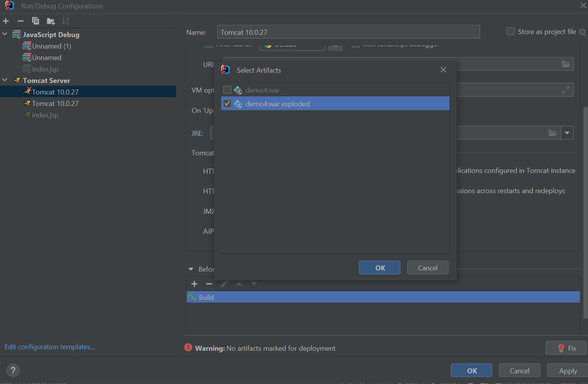The height and width of the screenshot is (384, 588).
Task: Browse URL with folder icon
Action: (x=566, y=64)
